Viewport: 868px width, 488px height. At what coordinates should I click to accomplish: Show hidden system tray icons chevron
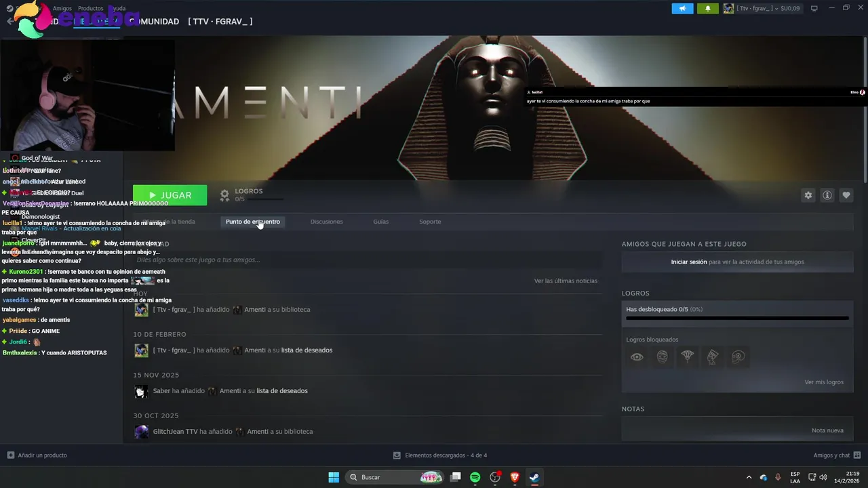[749, 477]
